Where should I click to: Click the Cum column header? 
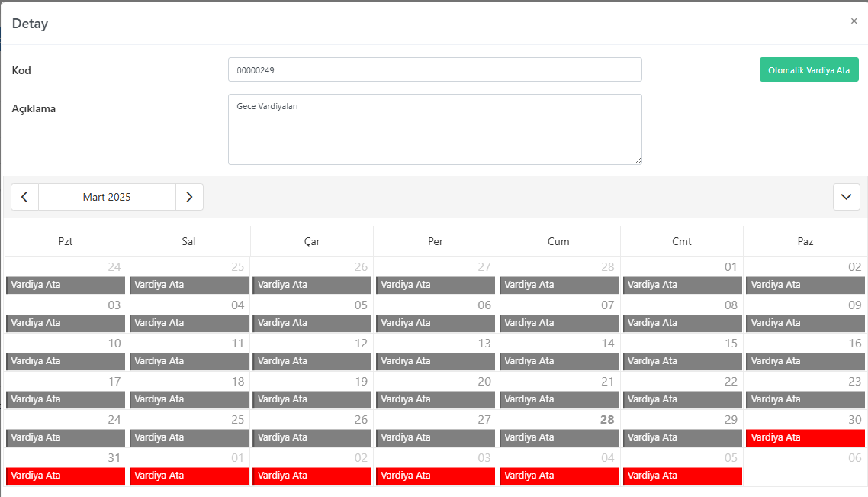pos(558,241)
